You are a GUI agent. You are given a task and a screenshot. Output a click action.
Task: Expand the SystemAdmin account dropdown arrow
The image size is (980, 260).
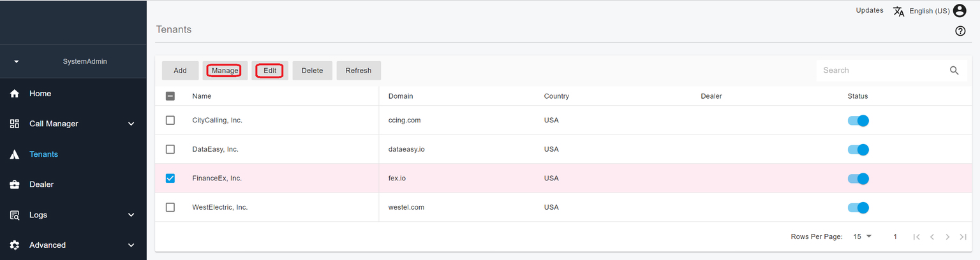[x=17, y=62]
